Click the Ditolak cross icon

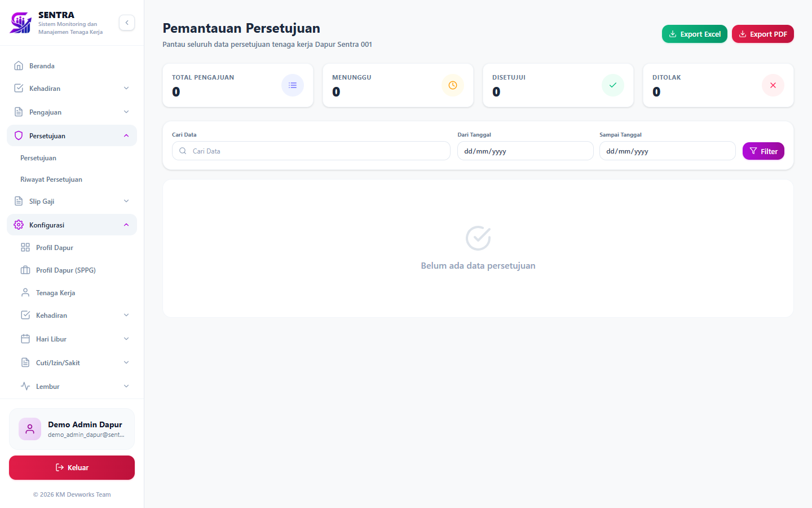pyautogui.click(x=773, y=85)
